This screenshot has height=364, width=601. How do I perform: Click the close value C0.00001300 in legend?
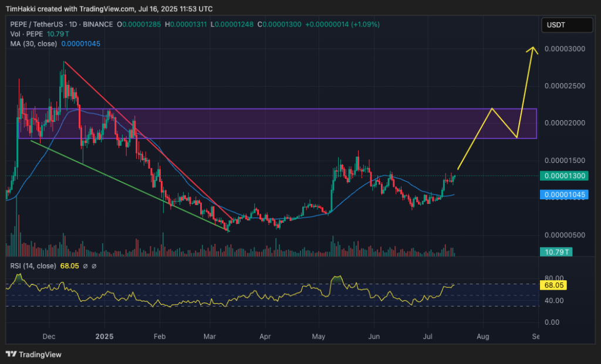pyautogui.click(x=279, y=25)
